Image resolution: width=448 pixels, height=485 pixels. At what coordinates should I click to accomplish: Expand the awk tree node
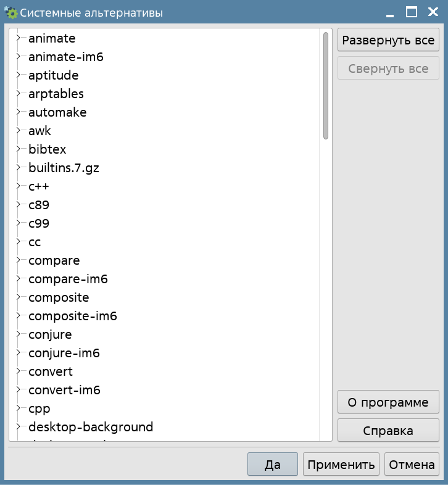19,131
